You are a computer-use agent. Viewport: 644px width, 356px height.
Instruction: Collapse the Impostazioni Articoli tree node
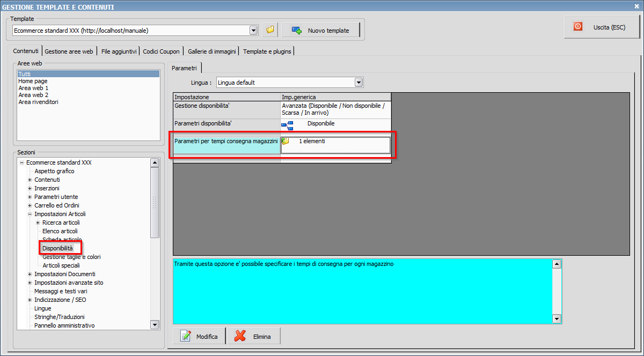coord(30,214)
